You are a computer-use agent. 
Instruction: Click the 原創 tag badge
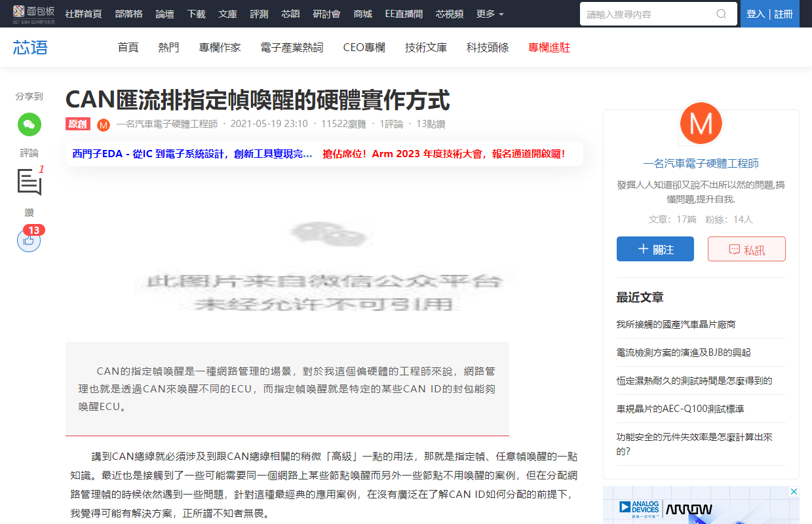[78, 124]
